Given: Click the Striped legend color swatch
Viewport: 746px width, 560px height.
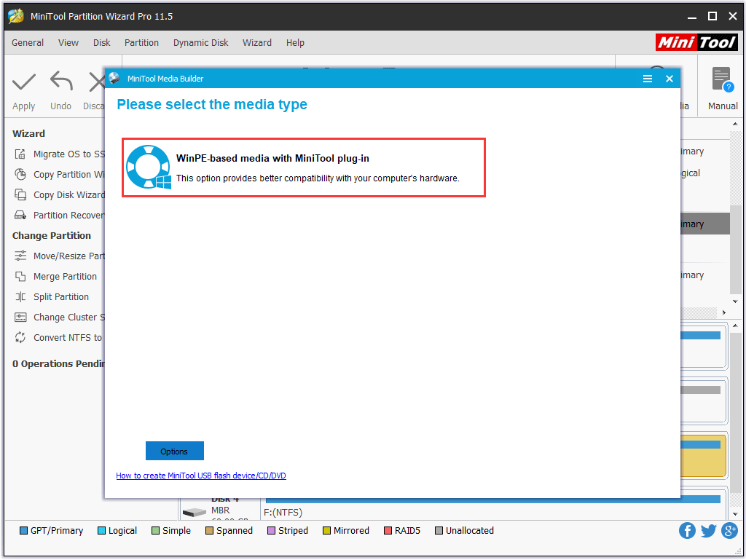Looking at the screenshot, I should pyautogui.click(x=271, y=531).
